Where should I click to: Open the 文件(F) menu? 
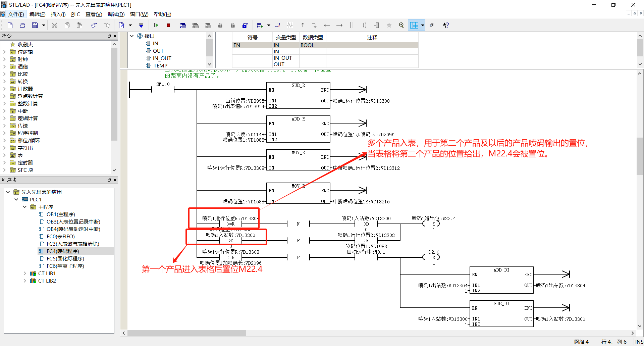click(x=16, y=14)
